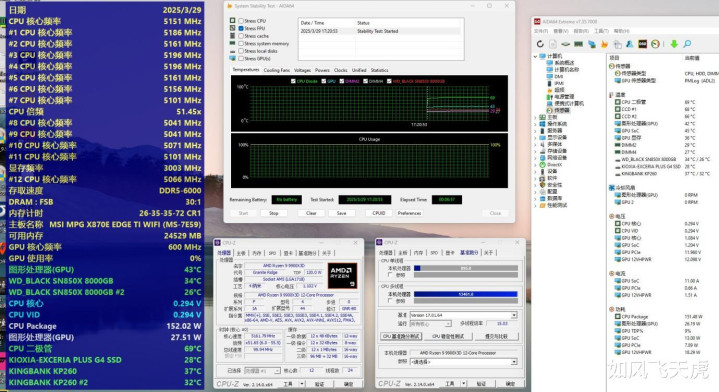Click the memory module icon in AIDA64 toolbar
719x392 pixels.
579,44
